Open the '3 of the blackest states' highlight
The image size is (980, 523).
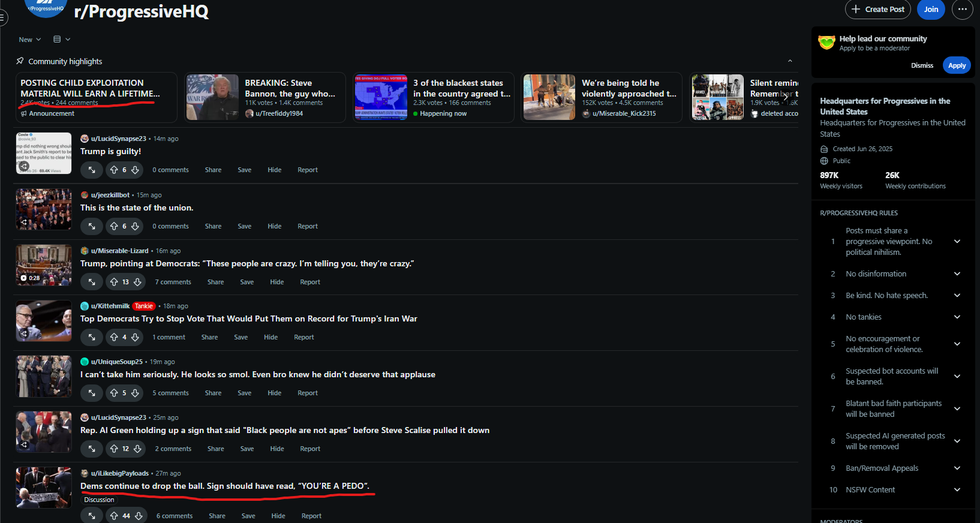pos(434,97)
